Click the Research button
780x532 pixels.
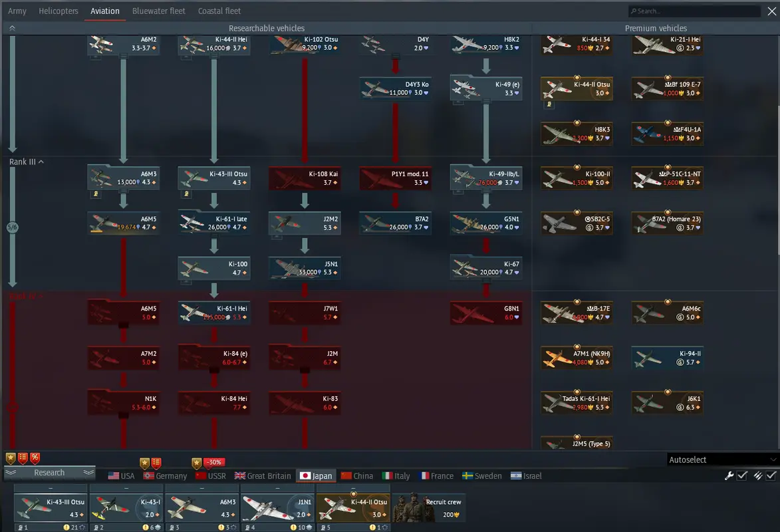click(x=49, y=473)
